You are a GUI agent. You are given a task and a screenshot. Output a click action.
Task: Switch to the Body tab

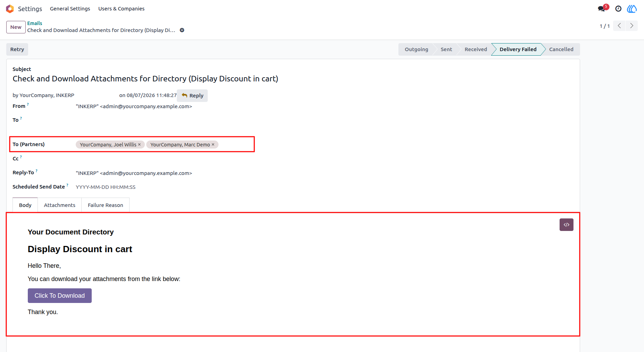(x=25, y=205)
